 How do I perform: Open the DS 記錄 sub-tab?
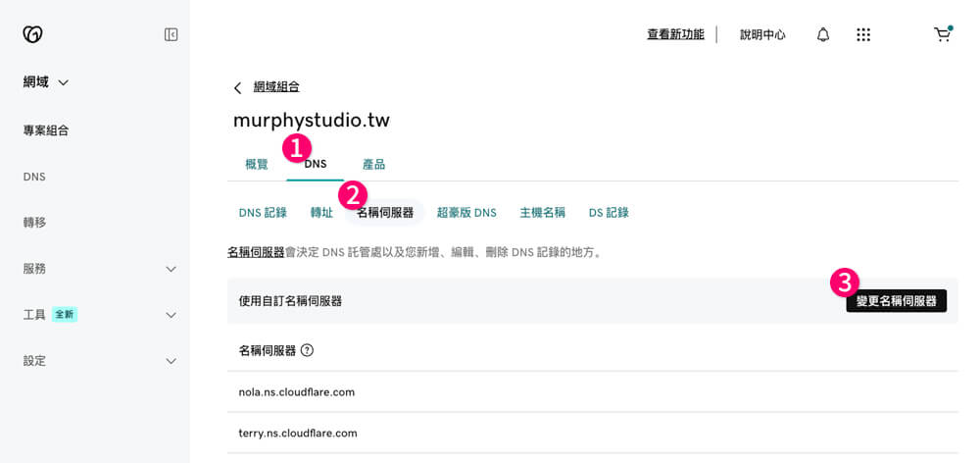pyautogui.click(x=609, y=213)
